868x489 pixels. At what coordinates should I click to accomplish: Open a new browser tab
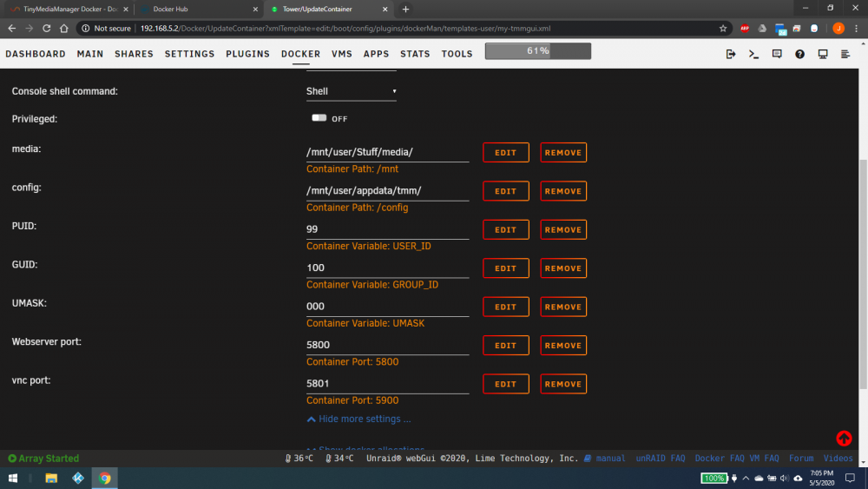(x=405, y=9)
